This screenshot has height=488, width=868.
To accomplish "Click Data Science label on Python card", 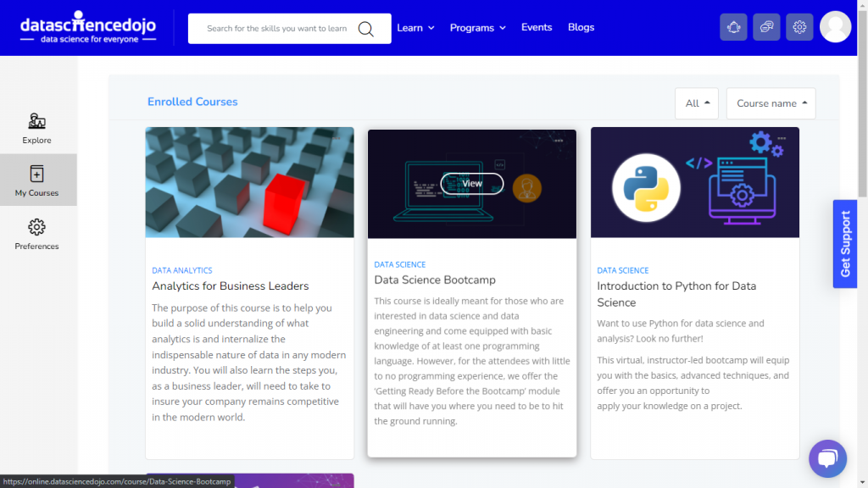I will pyautogui.click(x=623, y=270).
